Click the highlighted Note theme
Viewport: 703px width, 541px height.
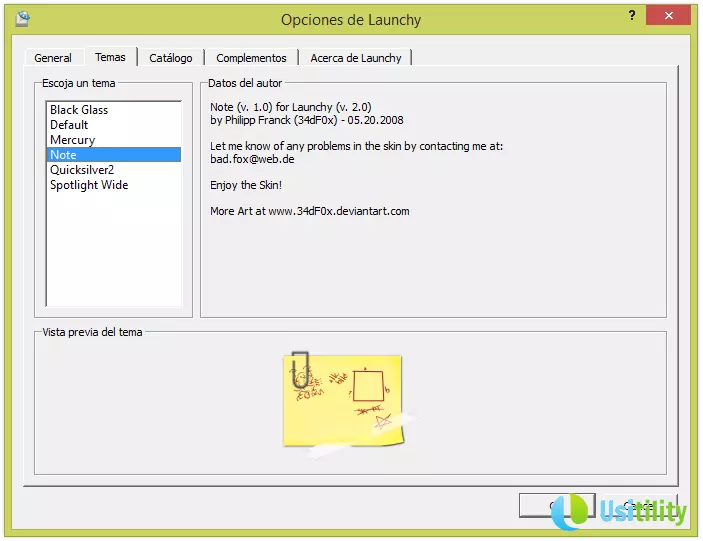(64, 155)
